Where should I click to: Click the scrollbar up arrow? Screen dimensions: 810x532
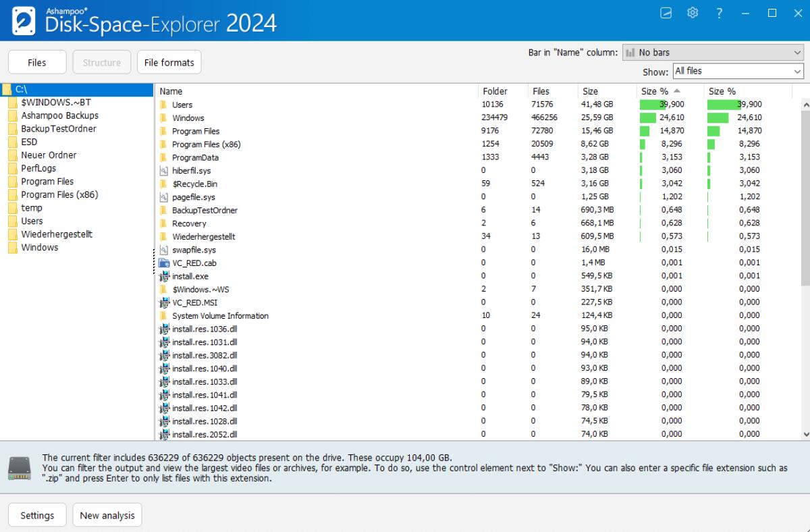pos(805,105)
